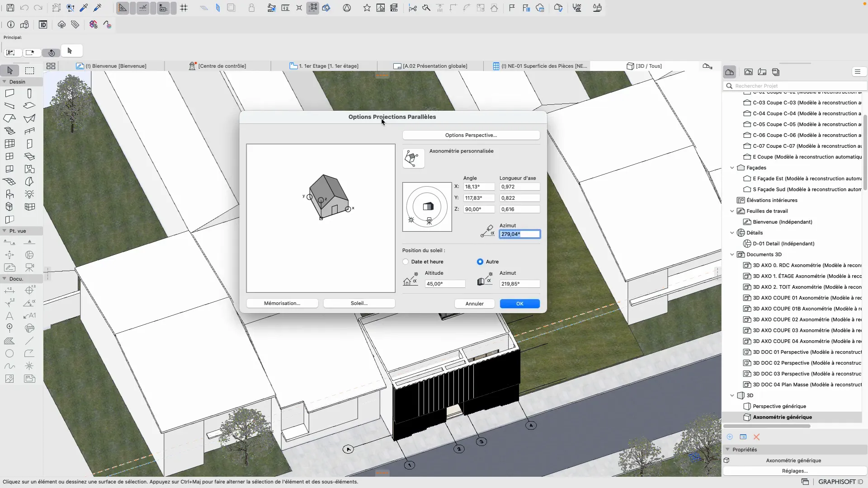Collapse the Documents 3D folder
This screenshot has height=488, width=868.
tap(732, 254)
